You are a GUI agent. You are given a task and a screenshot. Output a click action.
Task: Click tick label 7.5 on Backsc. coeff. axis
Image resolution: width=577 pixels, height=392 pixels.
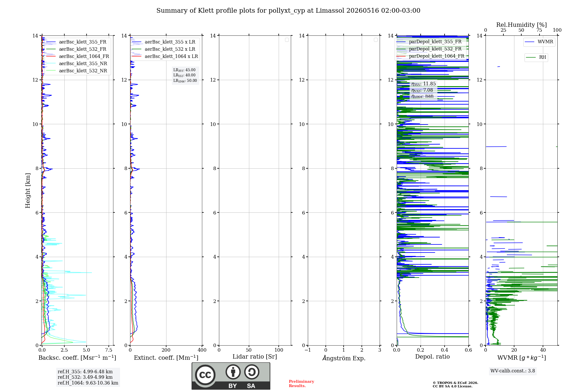[109, 350]
